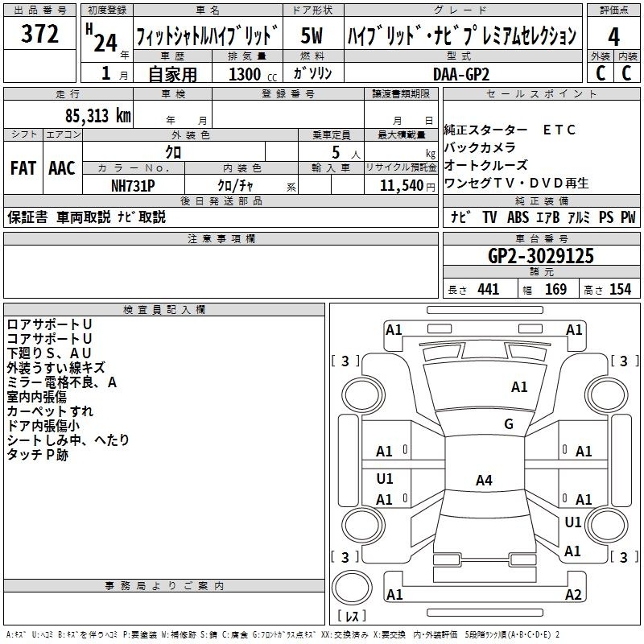
Task: Click the ミラー電格不良 inspector note
Action: (61, 382)
